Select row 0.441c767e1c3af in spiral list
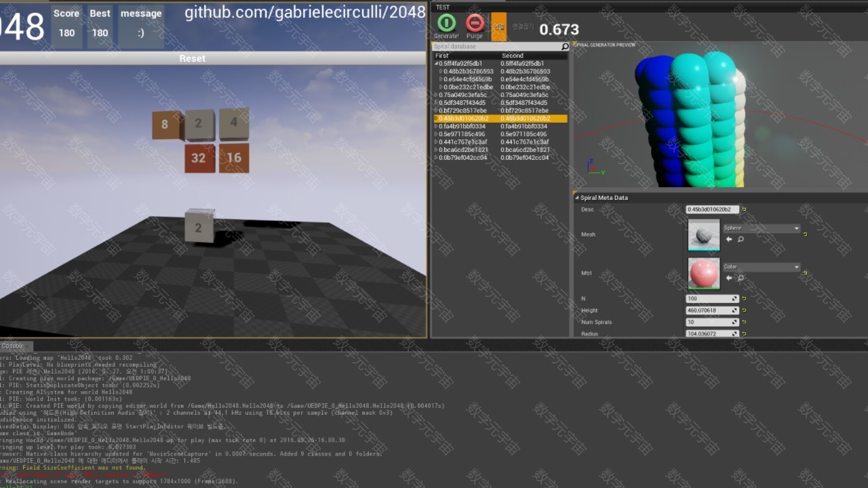Viewport: 868px width, 488px height. click(500, 142)
